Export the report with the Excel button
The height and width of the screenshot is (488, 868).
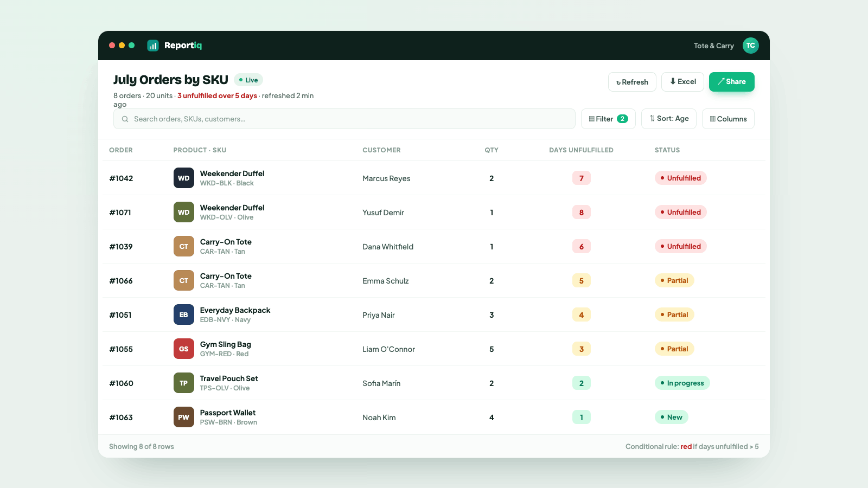pos(682,82)
